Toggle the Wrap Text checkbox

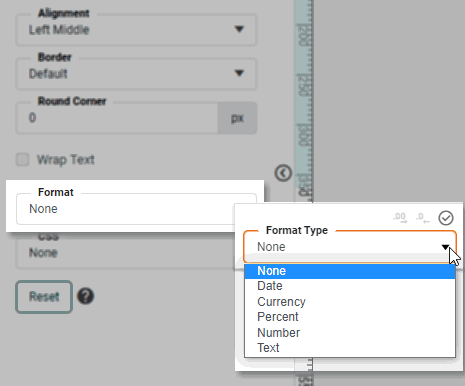(23, 160)
